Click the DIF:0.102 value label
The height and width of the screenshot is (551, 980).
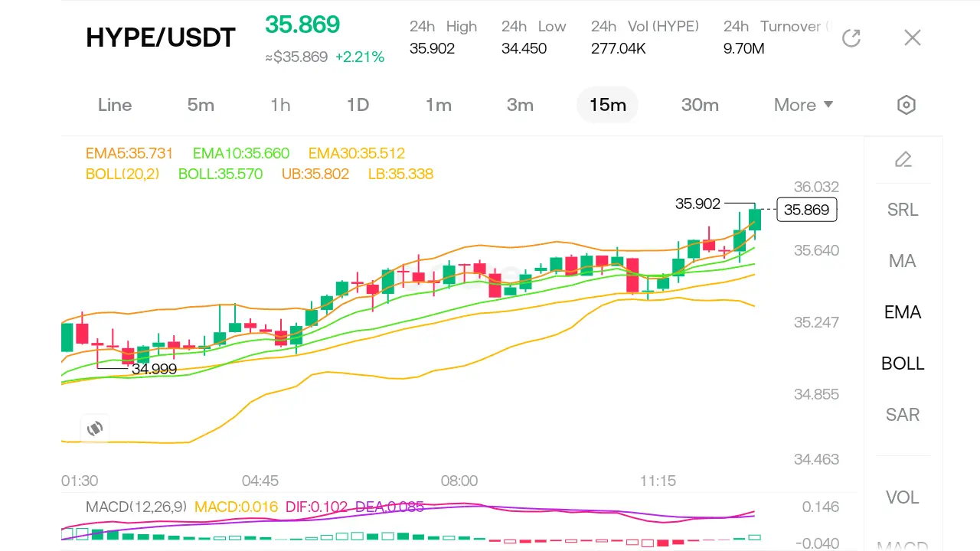316,507
